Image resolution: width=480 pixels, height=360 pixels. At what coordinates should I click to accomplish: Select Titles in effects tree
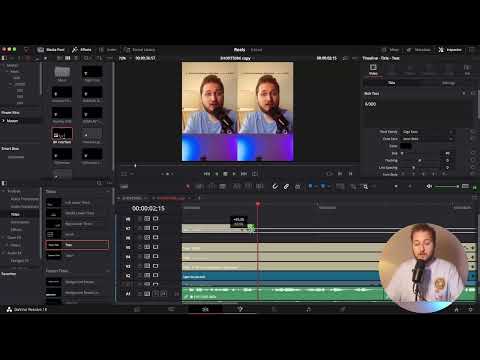pyautogui.click(x=15, y=214)
